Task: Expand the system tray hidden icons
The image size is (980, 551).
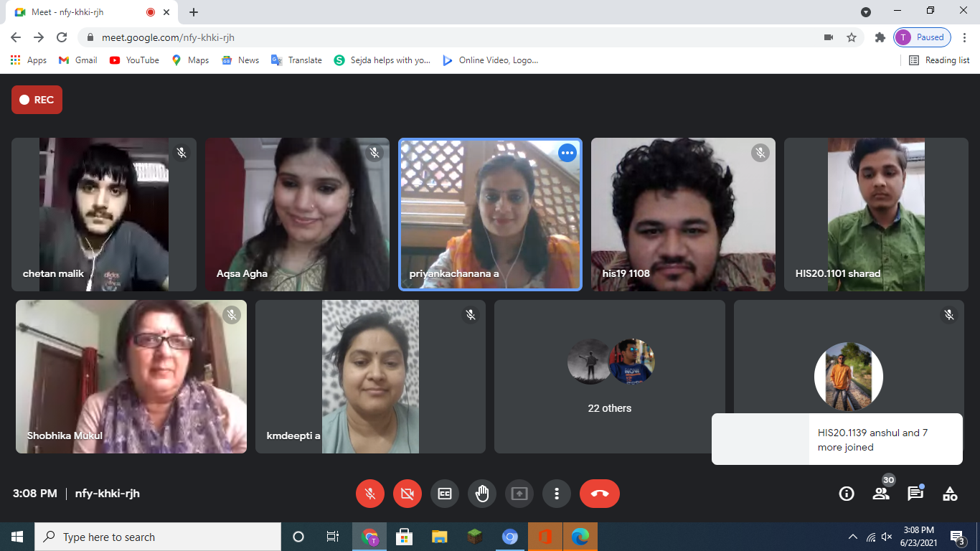Action: point(853,537)
